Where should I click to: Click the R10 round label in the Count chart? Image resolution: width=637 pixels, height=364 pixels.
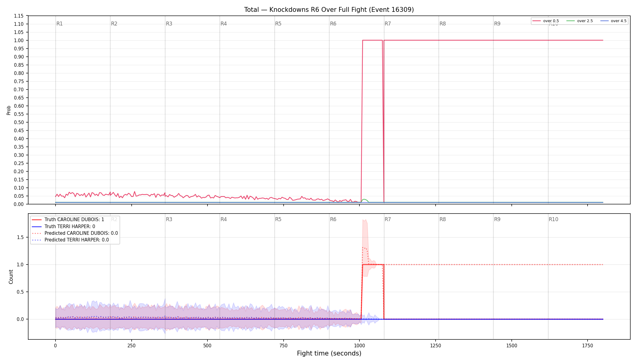[554, 219]
